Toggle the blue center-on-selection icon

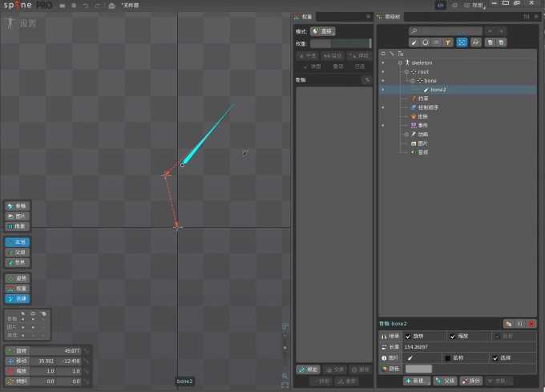pos(462,42)
